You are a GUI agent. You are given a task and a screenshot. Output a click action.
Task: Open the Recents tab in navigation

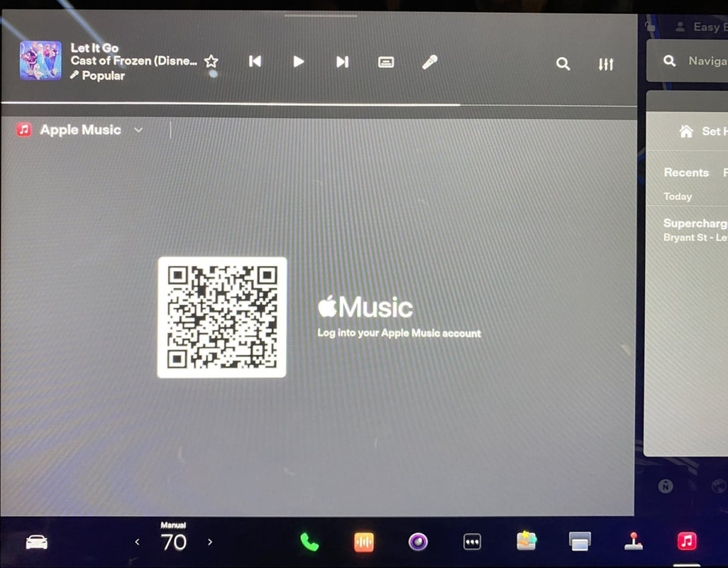[686, 173]
